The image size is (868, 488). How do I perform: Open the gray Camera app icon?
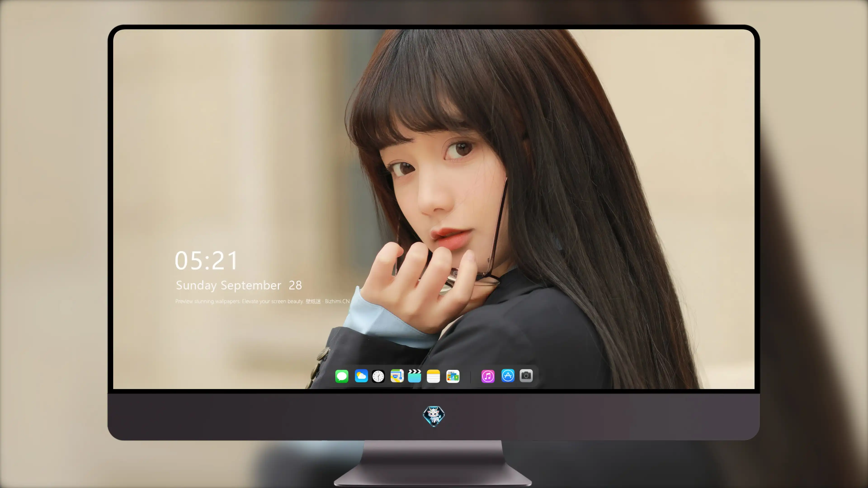point(526,375)
